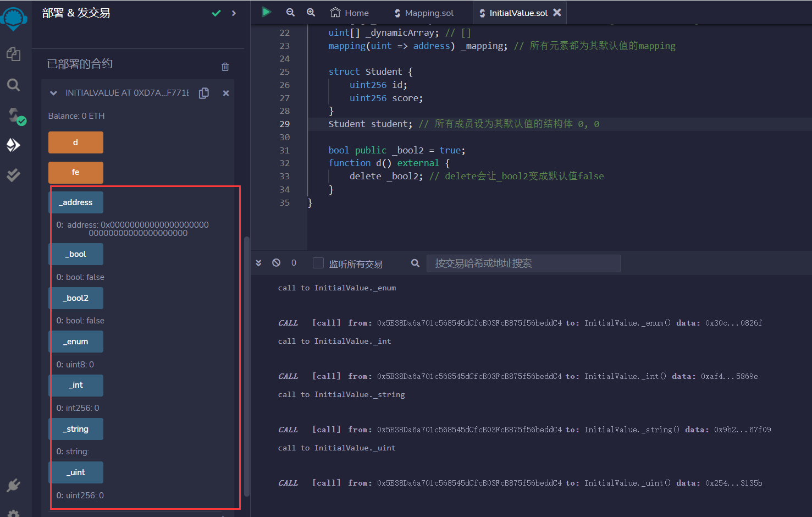Click the green run script play icon

coord(266,12)
